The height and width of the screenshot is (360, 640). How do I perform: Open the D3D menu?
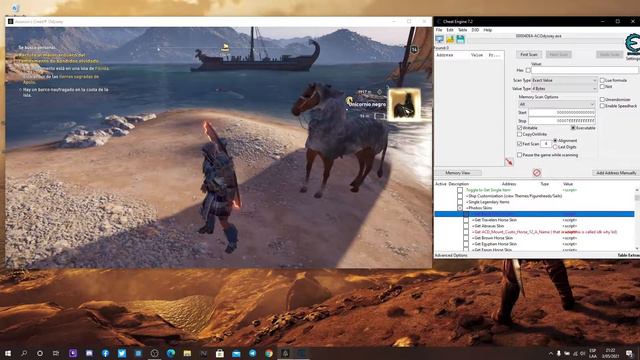[475, 30]
